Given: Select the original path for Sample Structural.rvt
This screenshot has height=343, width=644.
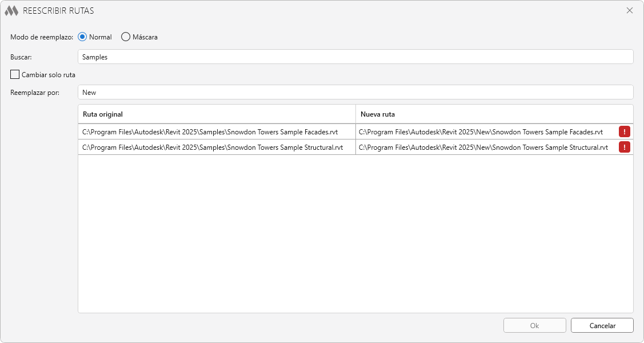Looking at the screenshot, I should click(x=213, y=147).
